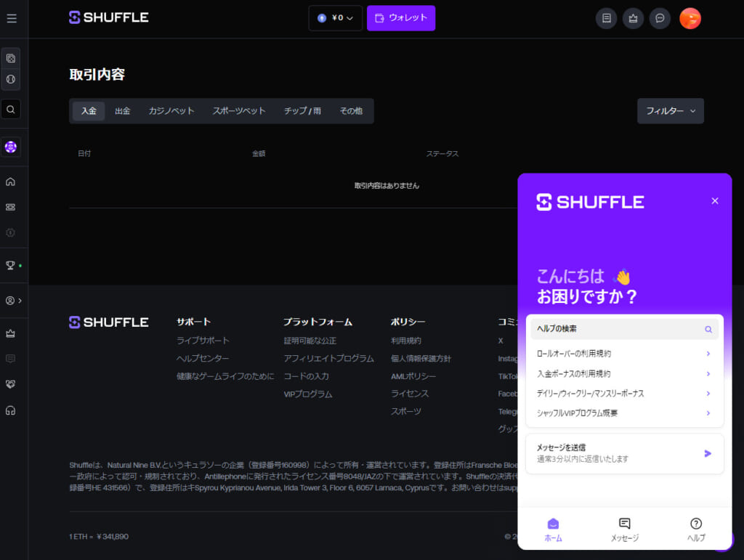The height and width of the screenshot is (560, 744).
Task: Click the purple send arrow icon
Action: 708,454
